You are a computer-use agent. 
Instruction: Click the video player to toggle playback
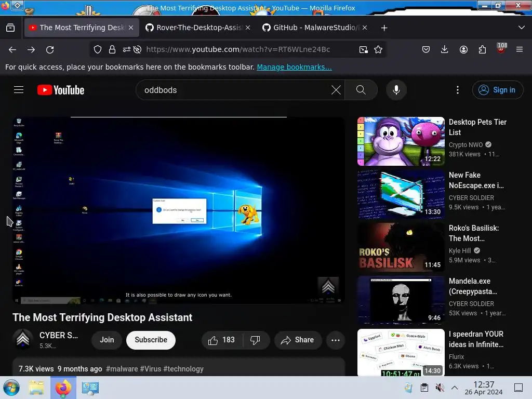coord(179,210)
